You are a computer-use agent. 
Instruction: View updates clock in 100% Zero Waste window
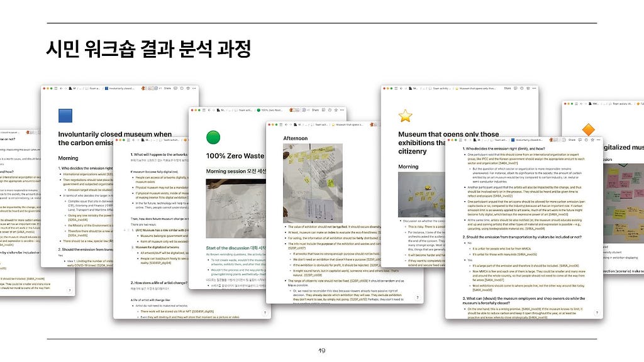[330, 110]
